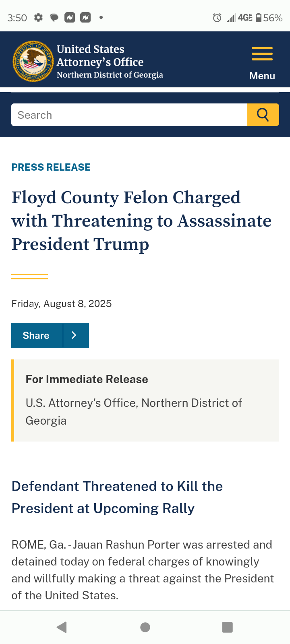
Task: Click the Share button
Action: point(37,335)
